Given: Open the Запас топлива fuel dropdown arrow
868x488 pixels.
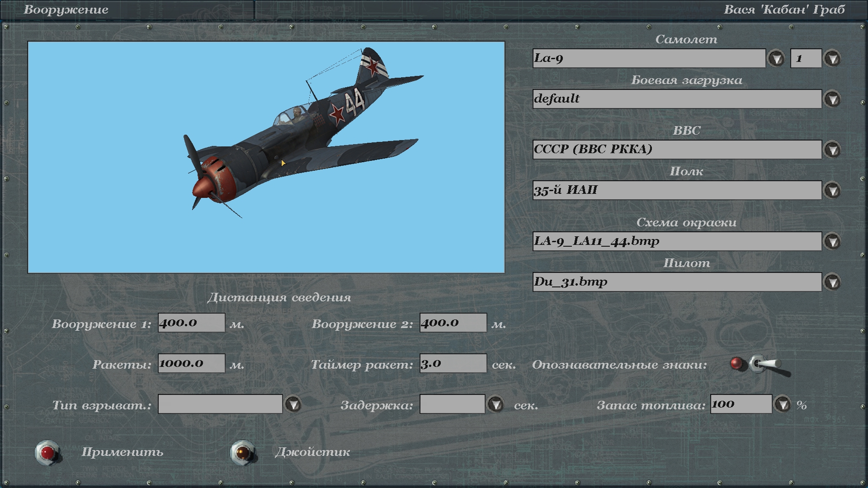Looking at the screenshot, I should click(x=783, y=404).
